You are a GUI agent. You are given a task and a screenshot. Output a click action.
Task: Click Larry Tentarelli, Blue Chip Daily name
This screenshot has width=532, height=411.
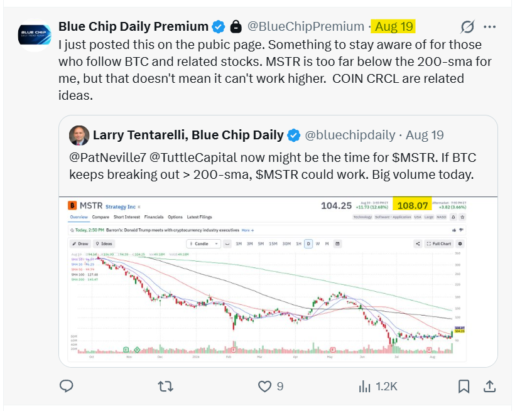[x=188, y=135]
